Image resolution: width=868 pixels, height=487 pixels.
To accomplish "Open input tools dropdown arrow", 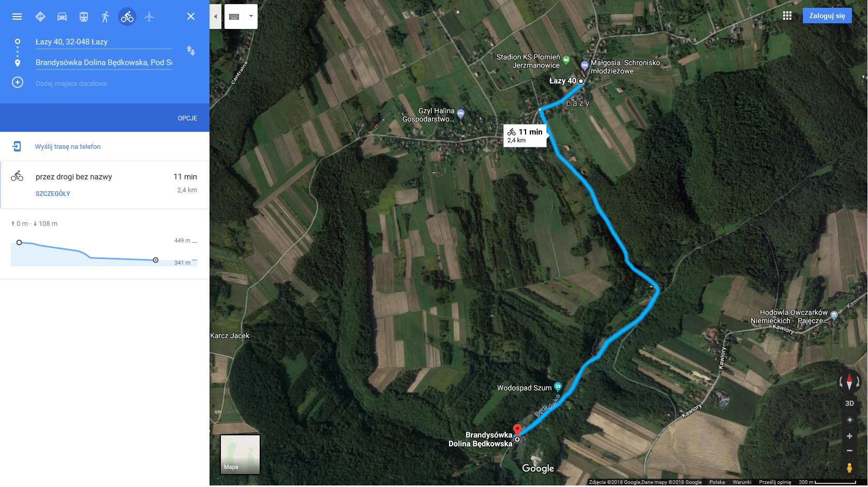I will [x=251, y=17].
